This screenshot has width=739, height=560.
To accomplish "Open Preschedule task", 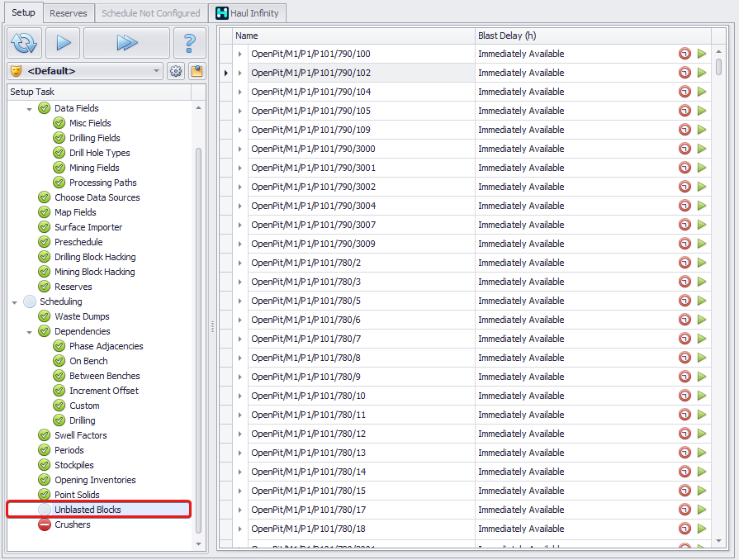I will (x=78, y=242).
